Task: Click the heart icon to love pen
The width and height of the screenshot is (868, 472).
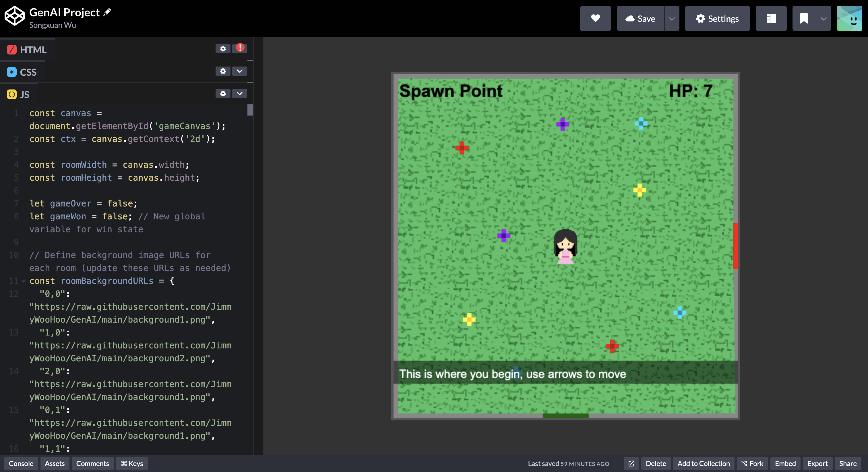Action: (x=595, y=18)
